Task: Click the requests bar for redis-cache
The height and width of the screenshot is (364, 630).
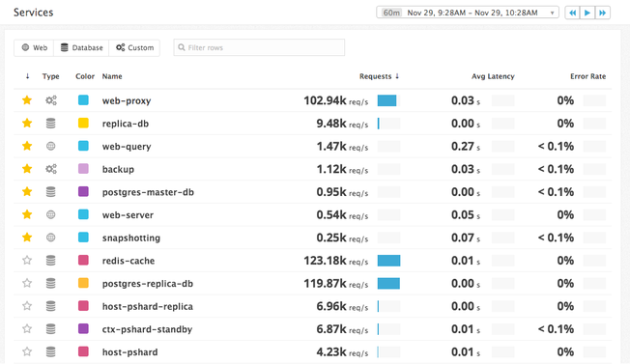Action: [388, 261]
